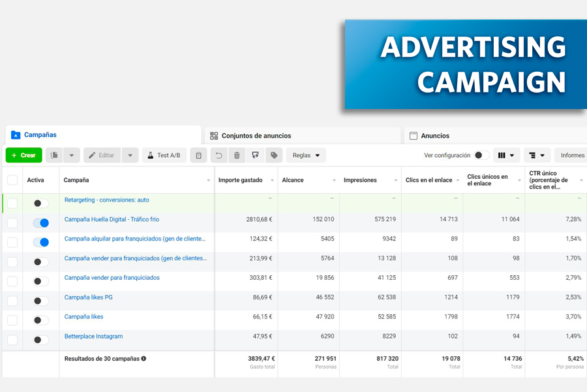Image resolution: width=587 pixels, height=392 pixels.
Task: Click the export share icon beside trash
Action: click(x=256, y=155)
